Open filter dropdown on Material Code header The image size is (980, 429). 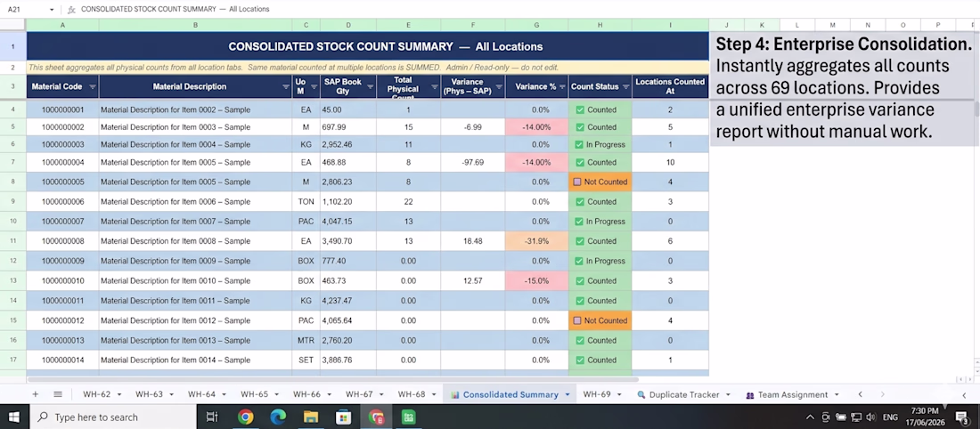93,87
